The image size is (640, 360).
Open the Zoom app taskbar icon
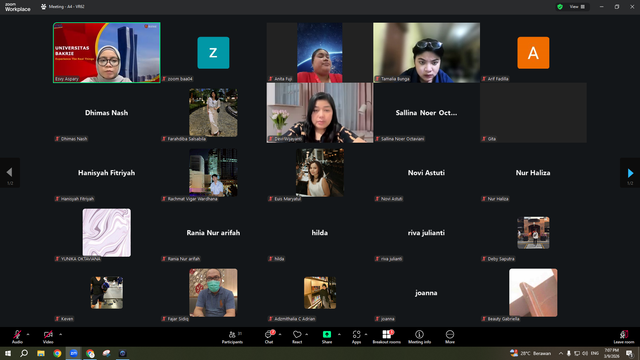[x=73, y=353]
